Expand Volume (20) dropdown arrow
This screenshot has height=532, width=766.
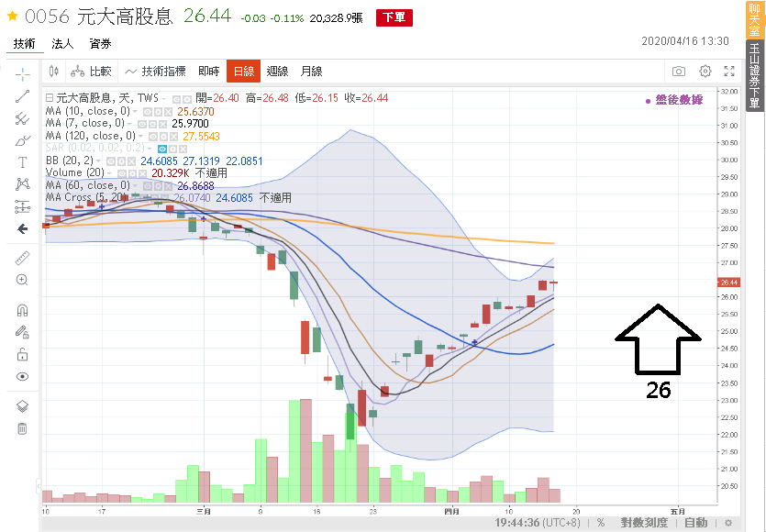(109, 173)
